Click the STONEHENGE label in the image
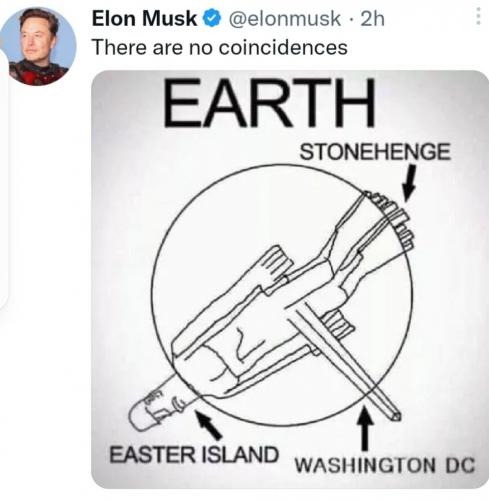 (x=375, y=152)
